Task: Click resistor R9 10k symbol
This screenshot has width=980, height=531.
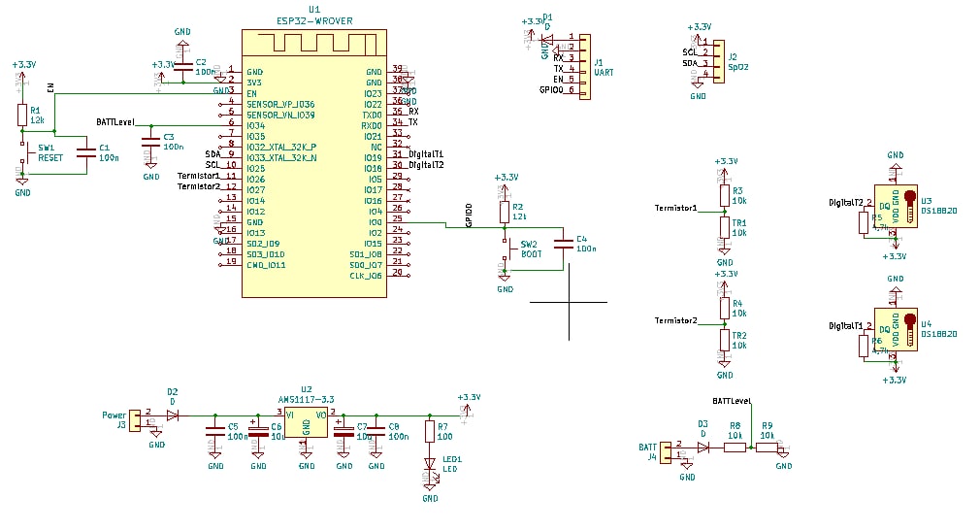Action: point(767,448)
